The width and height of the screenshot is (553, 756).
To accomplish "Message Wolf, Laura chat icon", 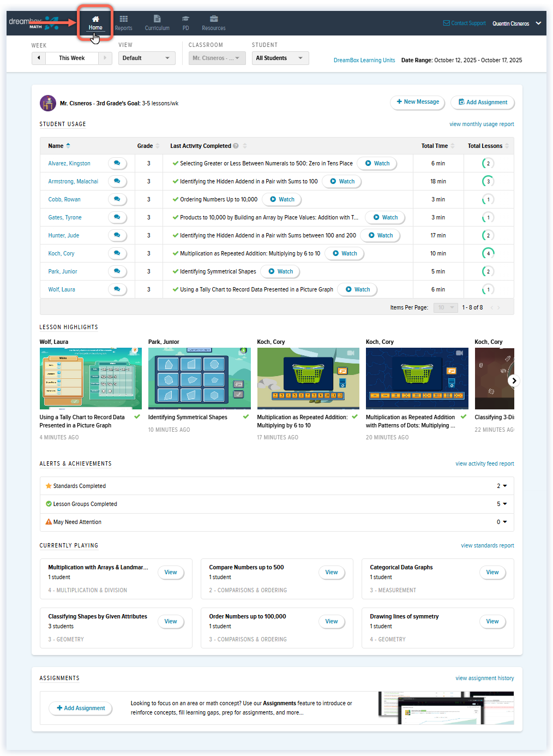I will (x=117, y=289).
